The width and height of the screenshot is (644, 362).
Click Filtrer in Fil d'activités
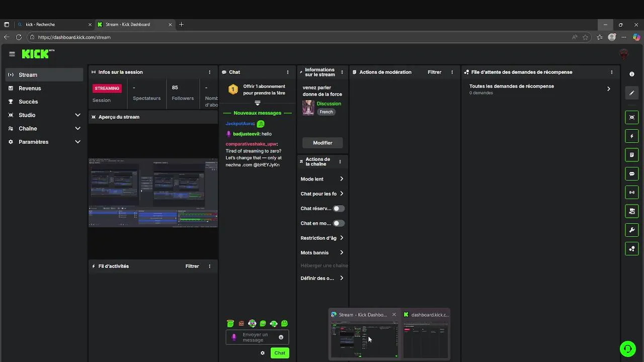pyautogui.click(x=192, y=266)
